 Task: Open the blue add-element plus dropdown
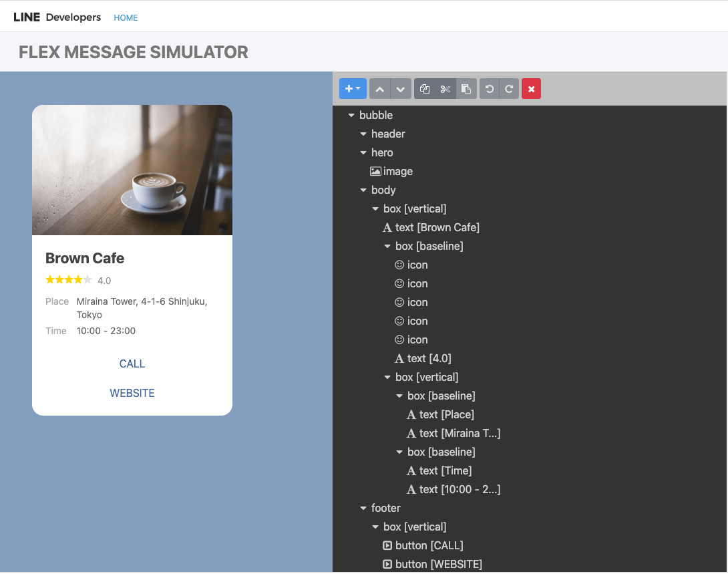click(x=353, y=89)
